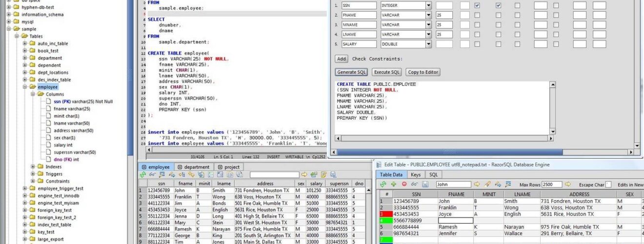Click the Max Rows input field

pyautogui.click(x=552, y=184)
